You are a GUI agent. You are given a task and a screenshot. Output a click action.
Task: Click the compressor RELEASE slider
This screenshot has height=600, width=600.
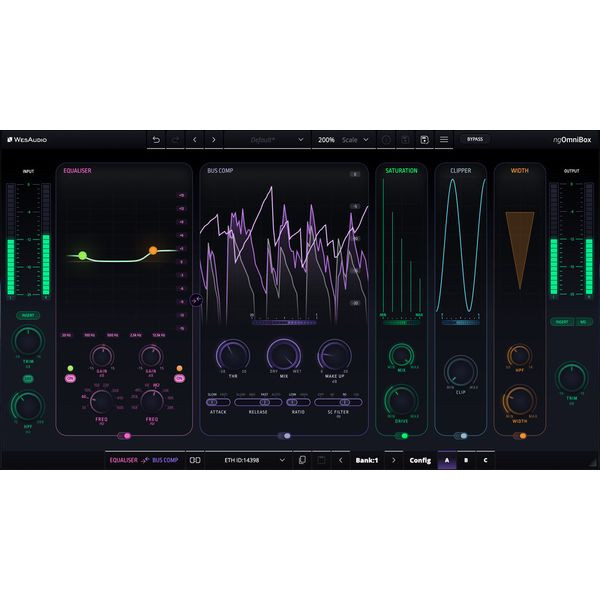click(258, 402)
